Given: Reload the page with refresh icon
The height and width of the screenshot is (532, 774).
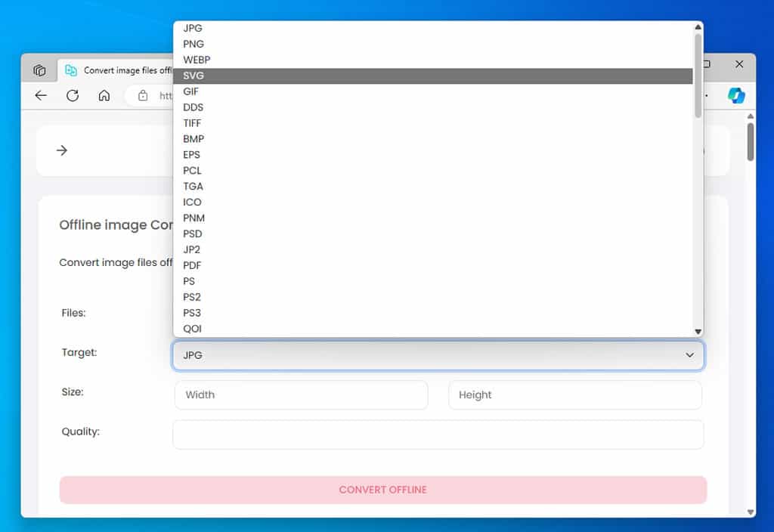Looking at the screenshot, I should (x=73, y=95).
